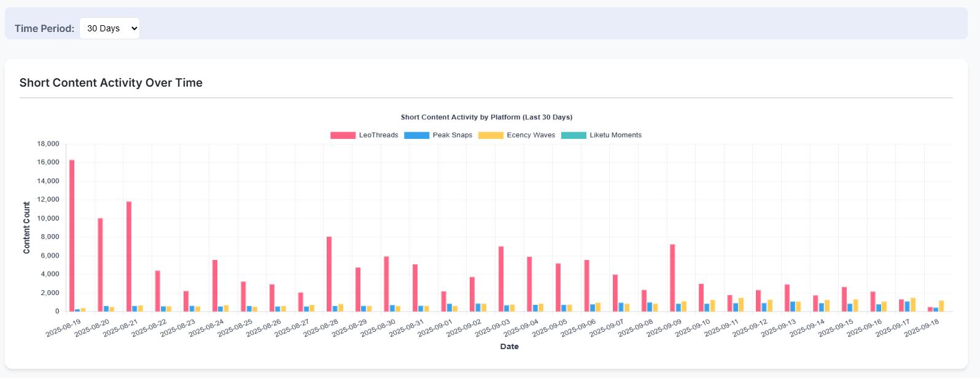Click the 2025-09-01 date axis label

tap(435, 328)
